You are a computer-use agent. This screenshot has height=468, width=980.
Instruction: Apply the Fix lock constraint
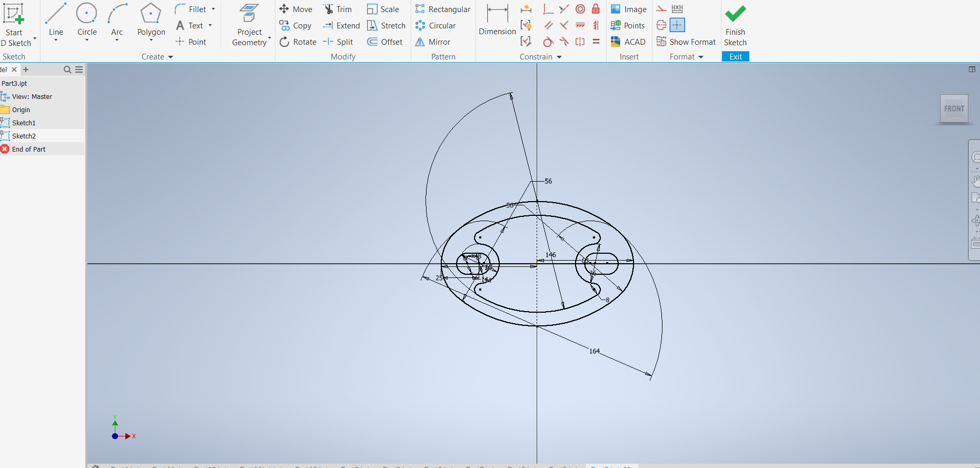click(596, 9)
